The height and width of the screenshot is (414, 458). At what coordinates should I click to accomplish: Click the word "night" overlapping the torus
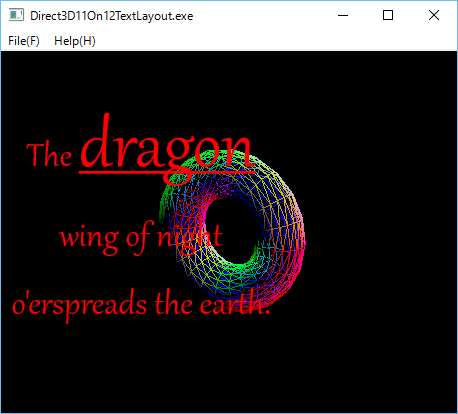coord(190,237)
